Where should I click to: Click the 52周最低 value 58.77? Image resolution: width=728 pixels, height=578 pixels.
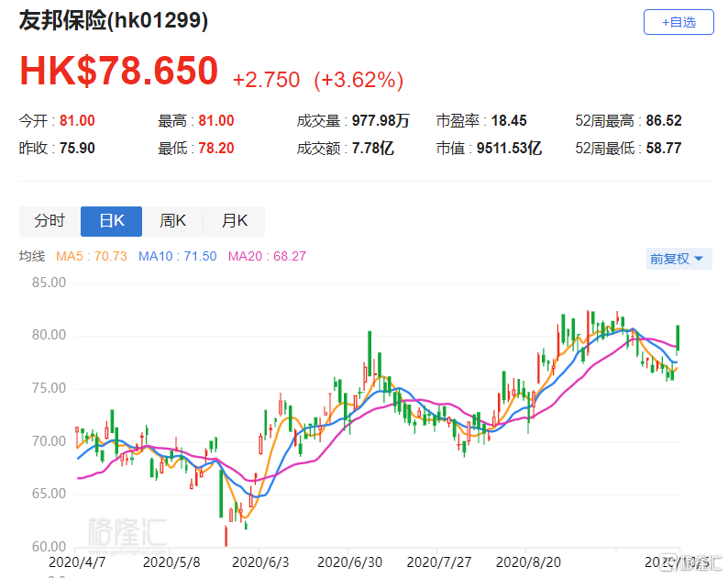(664, 149)
